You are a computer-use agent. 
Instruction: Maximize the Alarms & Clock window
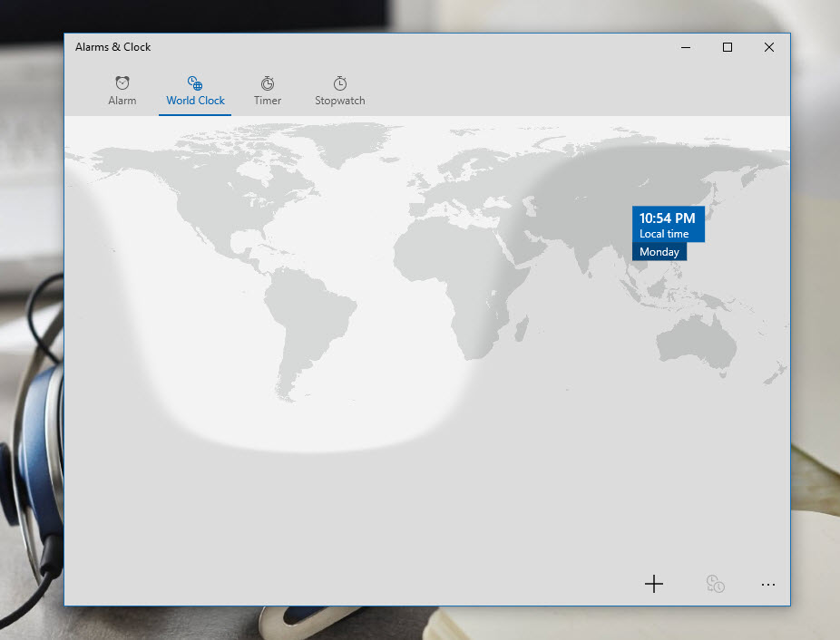click(x=727, y=47)
